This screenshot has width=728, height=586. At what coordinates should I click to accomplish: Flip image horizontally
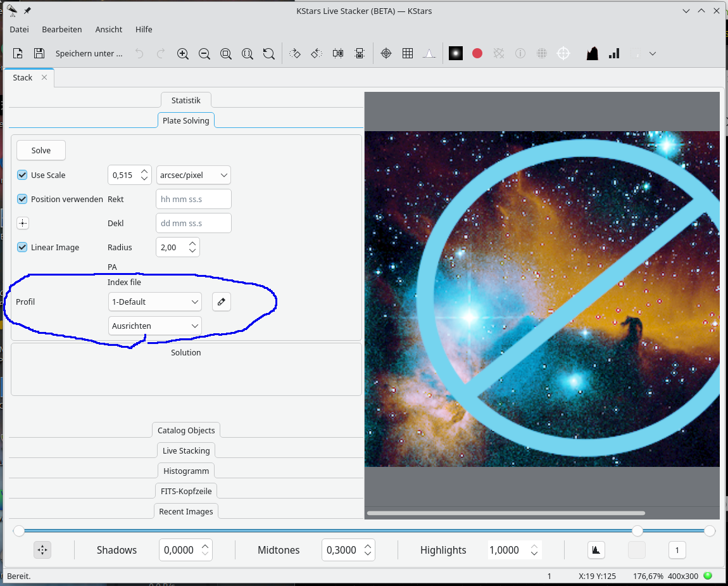point(338,53)
